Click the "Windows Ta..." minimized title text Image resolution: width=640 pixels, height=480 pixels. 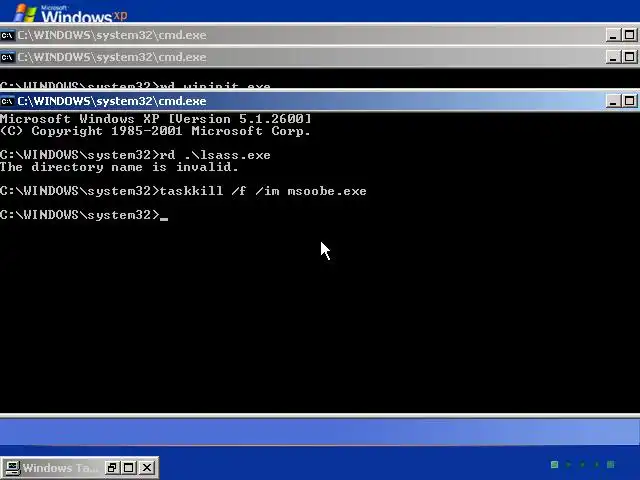pos(60,468)
